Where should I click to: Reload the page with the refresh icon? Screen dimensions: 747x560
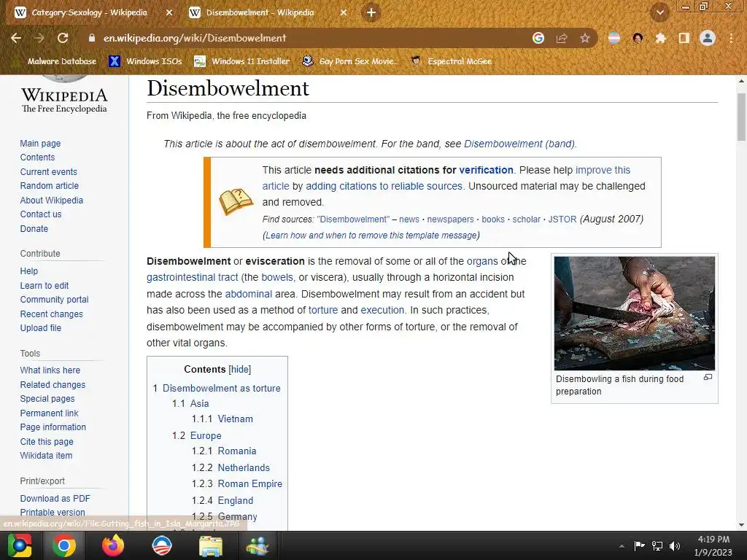63,38
